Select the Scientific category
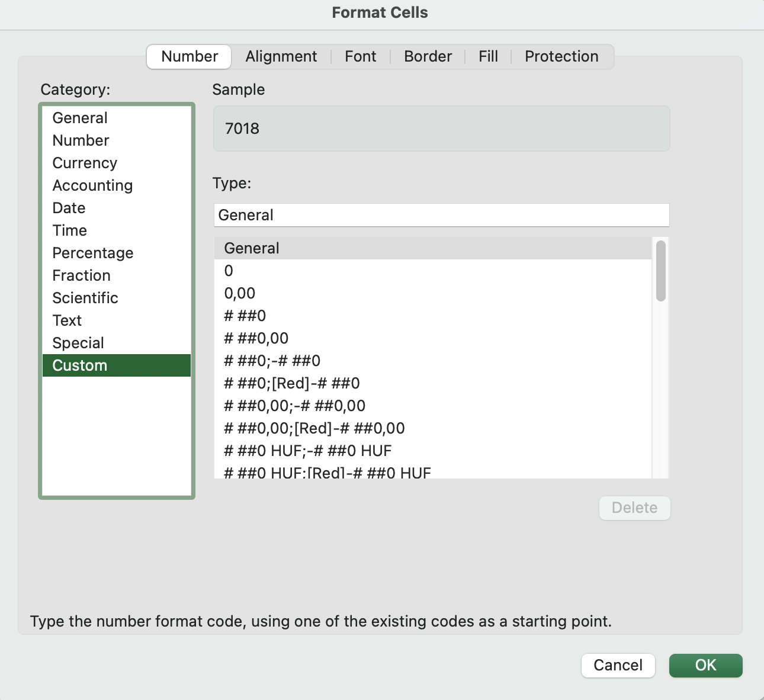The height and width of the screenshot is (700, 764). (85, 298)
